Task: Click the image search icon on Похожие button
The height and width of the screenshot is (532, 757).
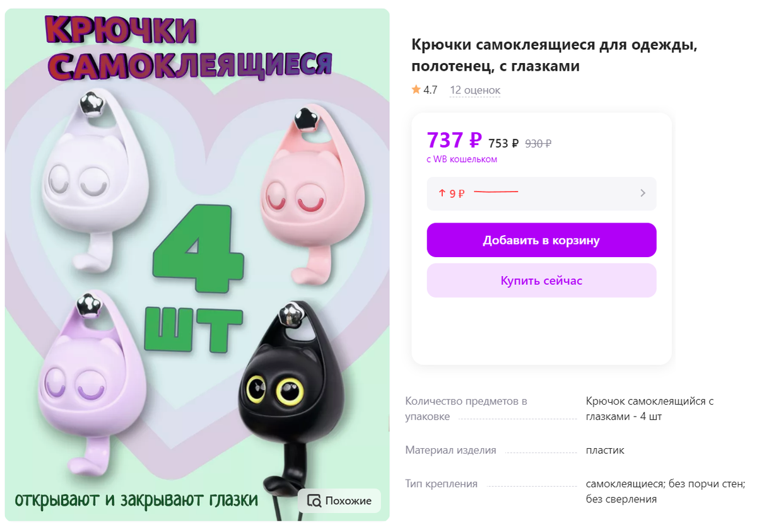Action: [x=314, y=501]
